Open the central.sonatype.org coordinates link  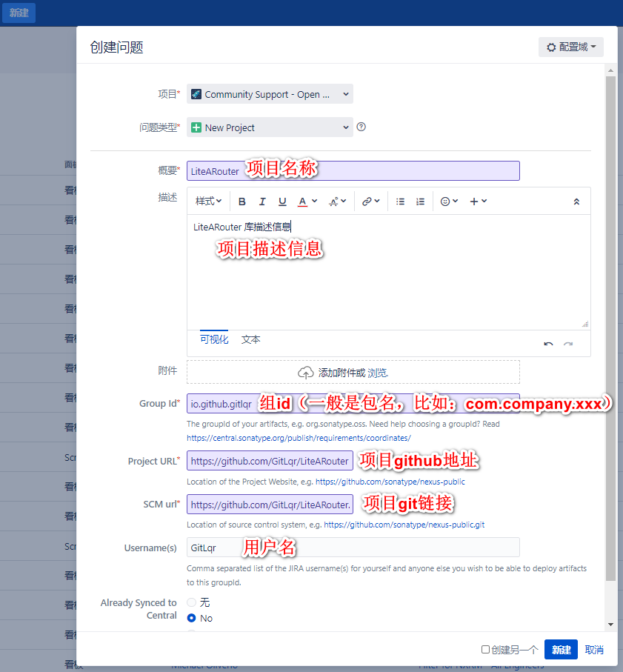click(x=299, y=438)
